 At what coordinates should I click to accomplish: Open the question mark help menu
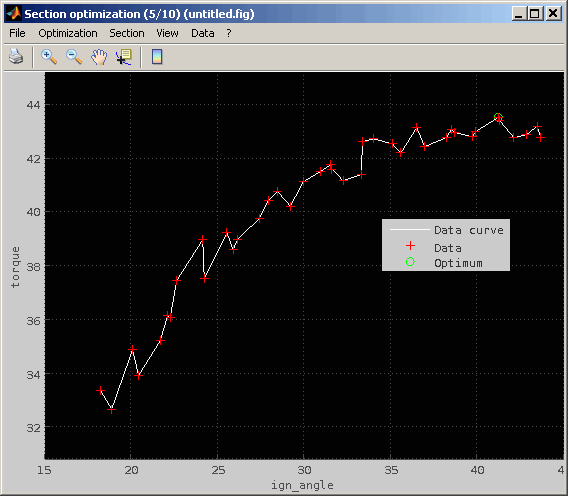point(229,33)
